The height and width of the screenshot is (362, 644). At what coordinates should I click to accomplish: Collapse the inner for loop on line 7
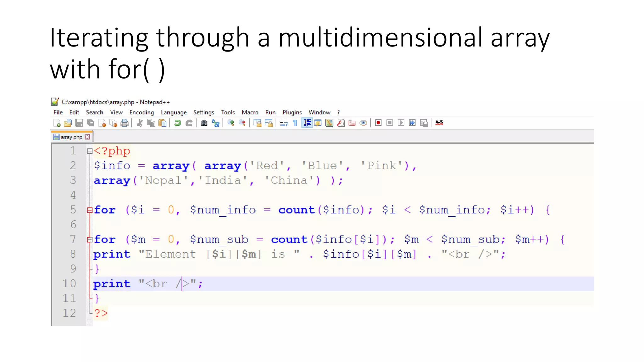coord(90,240)
